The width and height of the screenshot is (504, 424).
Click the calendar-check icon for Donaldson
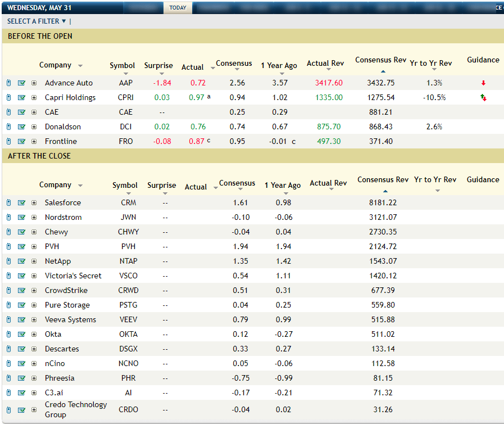(x=21, y=127)
